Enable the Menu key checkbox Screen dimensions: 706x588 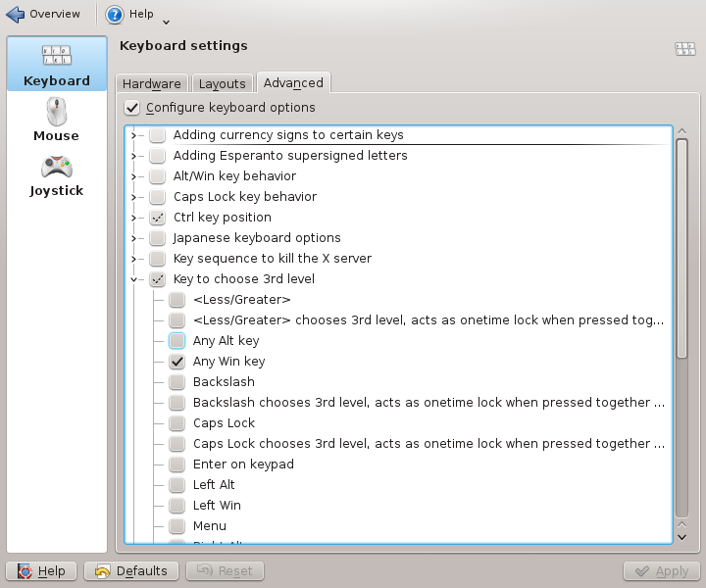pos(176,526)
